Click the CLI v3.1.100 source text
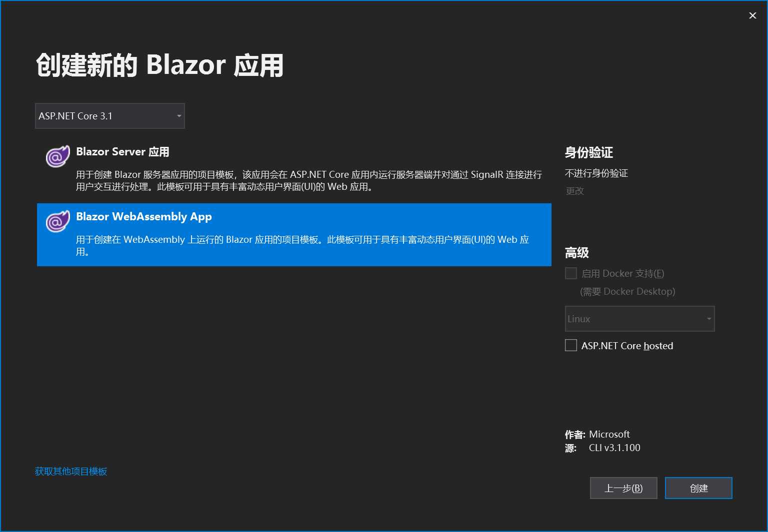This screenshot has width=768, height=532. 614,448
